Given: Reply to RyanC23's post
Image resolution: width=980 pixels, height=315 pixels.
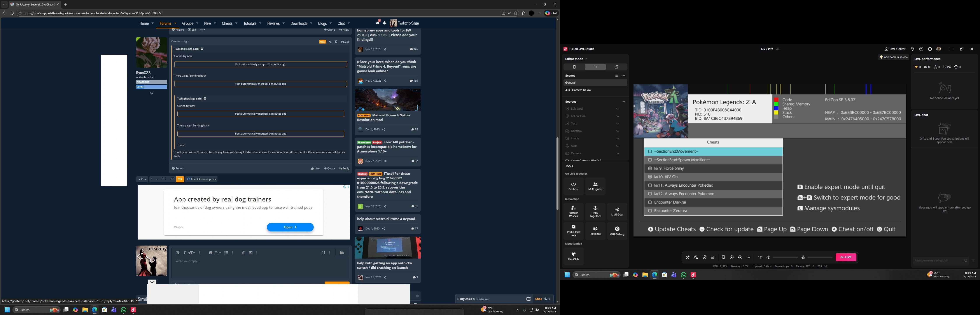Looking at the screenshot, I should [x=344, y=168].
